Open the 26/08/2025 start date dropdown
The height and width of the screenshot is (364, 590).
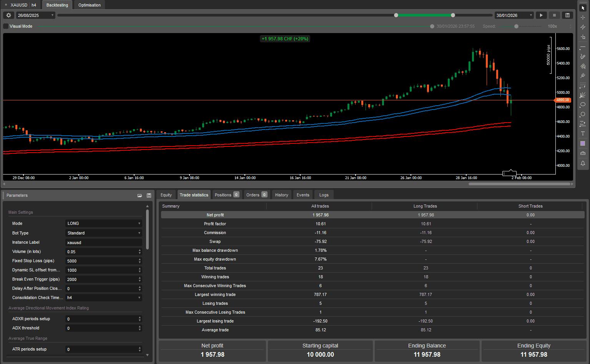point(36,15)
